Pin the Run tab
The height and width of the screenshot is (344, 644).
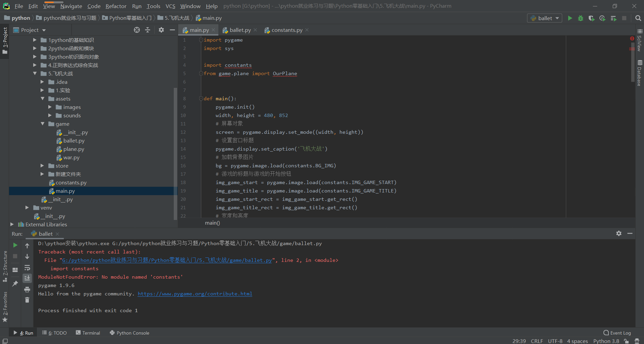coord(15,284)
